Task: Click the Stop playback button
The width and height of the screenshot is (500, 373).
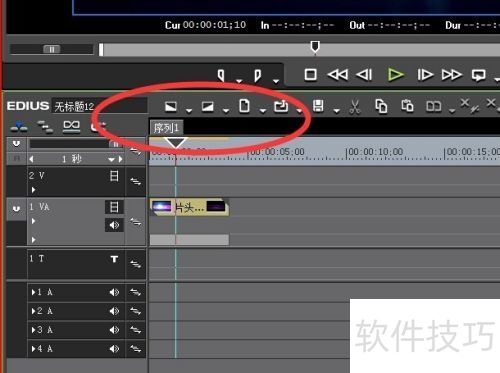Action: point(310,75)
